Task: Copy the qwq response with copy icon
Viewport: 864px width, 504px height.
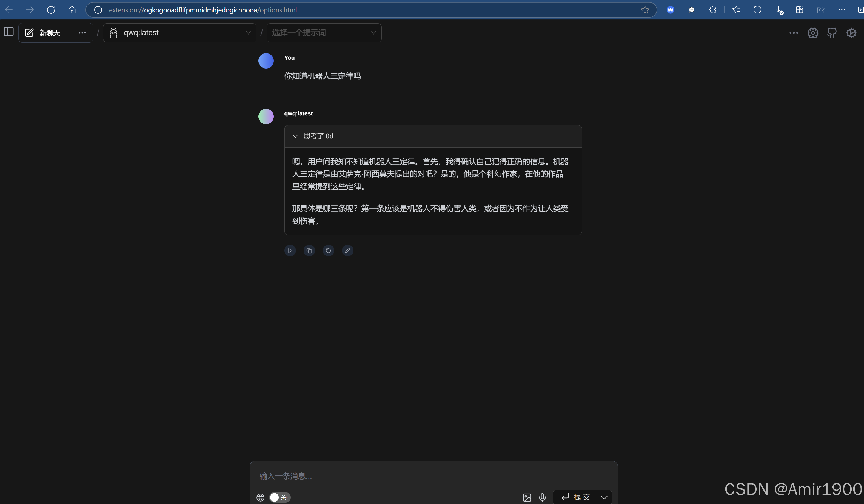Action: pos(309,250)
